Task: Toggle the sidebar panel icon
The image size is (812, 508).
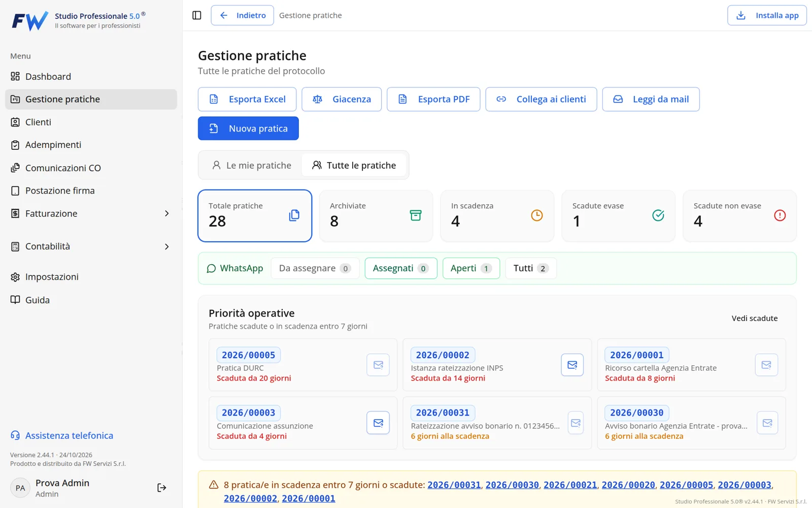Action: tap(197, 15)
